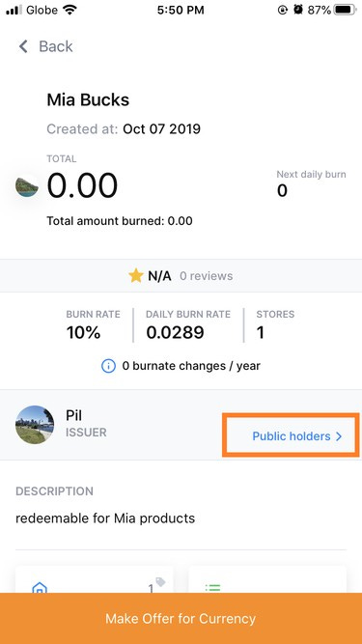
Task: Open the Public holders link
Action: click(291, 436)
